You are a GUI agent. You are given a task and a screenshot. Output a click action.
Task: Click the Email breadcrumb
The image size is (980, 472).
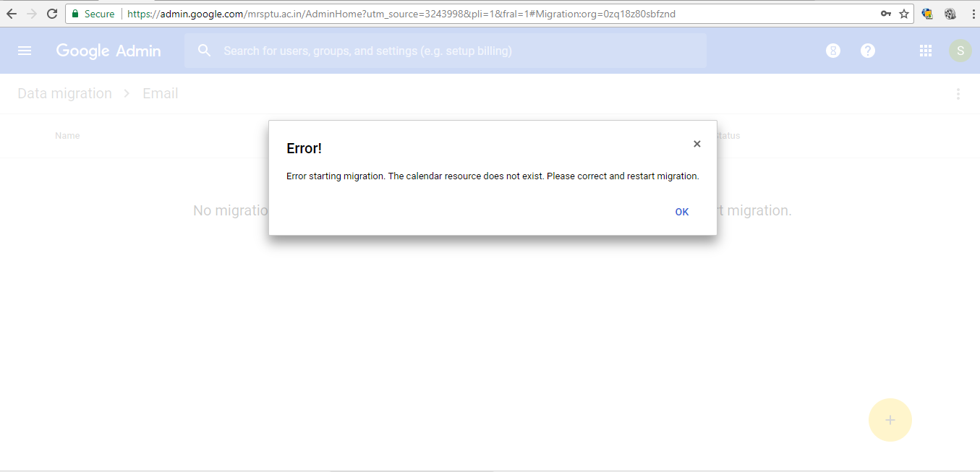click(x=161, y=93)
